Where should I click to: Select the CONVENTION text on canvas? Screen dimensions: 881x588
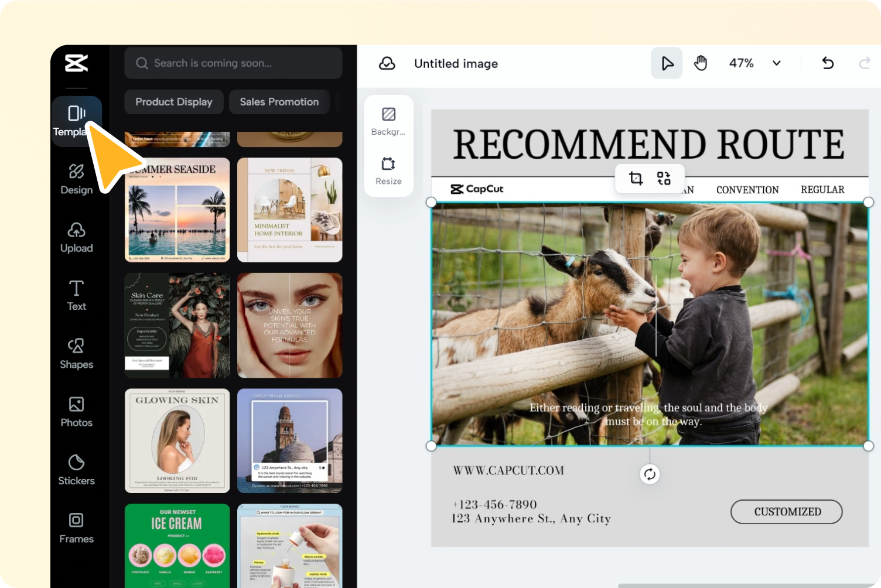click(x=747, y=190)
